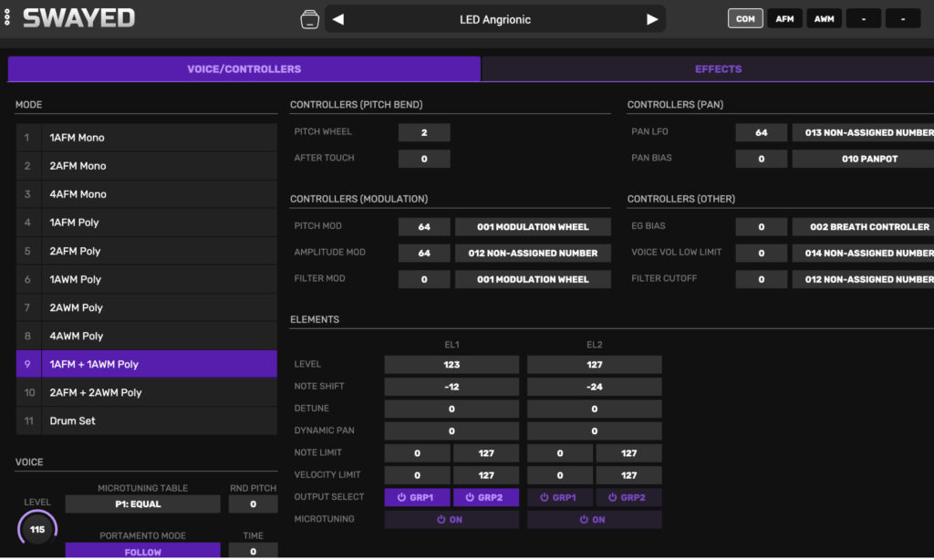Toggle EL1 GRP2 output power button
The image size is (934, 560).
point(485,497)
